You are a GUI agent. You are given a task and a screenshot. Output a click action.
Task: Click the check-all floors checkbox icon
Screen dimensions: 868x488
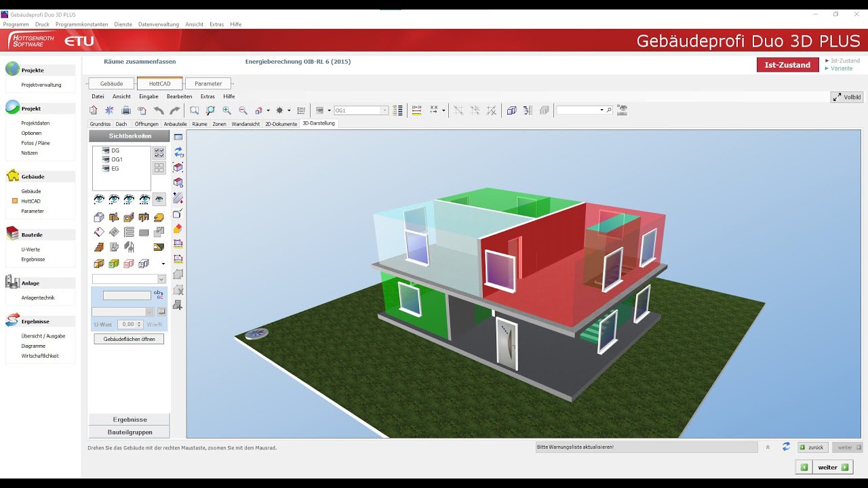(x=159, y=152)
